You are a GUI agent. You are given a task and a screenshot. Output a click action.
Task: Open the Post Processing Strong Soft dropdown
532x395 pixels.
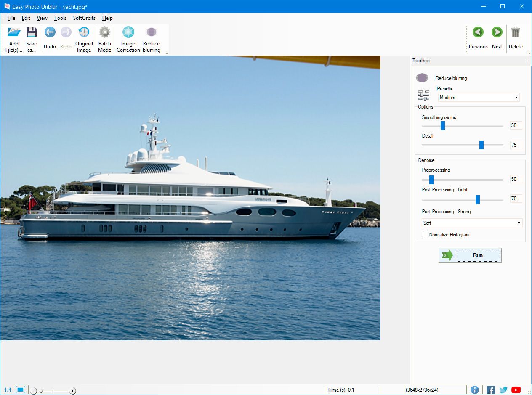(472, 223)
